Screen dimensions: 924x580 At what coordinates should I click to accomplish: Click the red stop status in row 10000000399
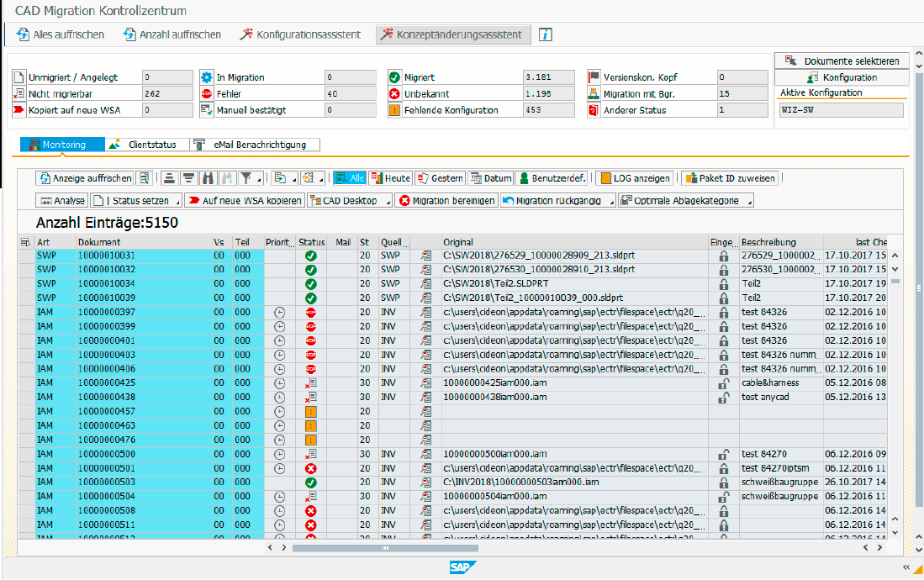311,326
